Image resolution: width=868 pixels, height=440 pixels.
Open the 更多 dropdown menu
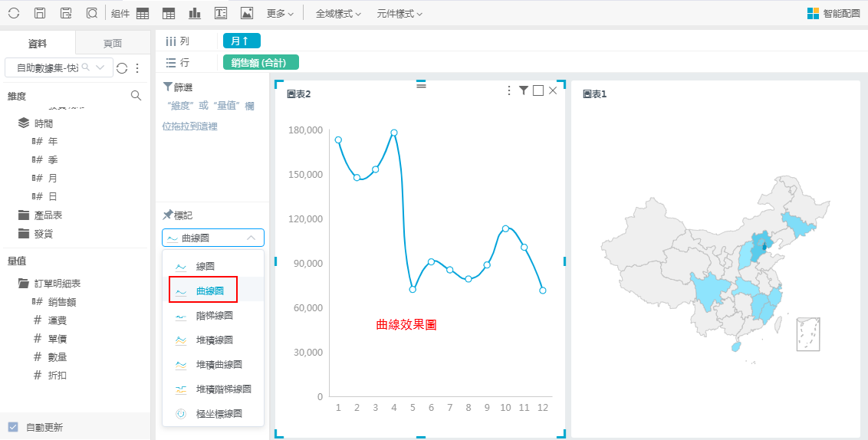281,14
